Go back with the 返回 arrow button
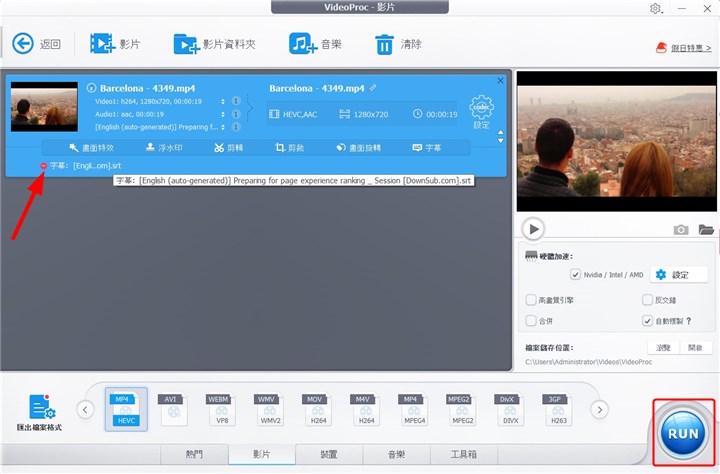Viewport: 720px width, 474px height. [22, 44]
